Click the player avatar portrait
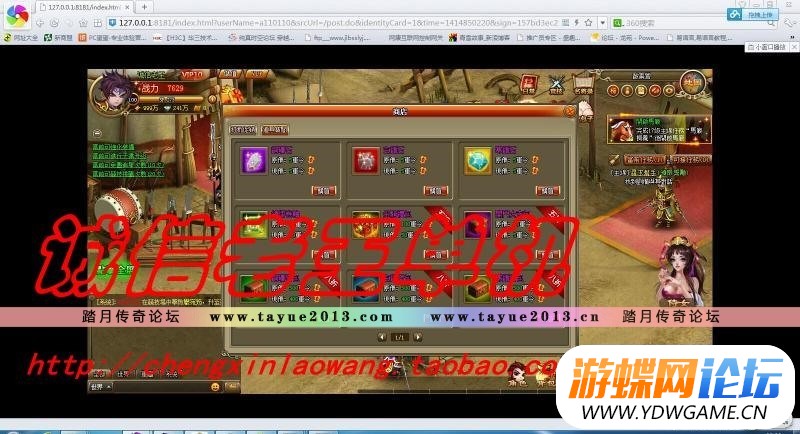 [x=114, y=94]
